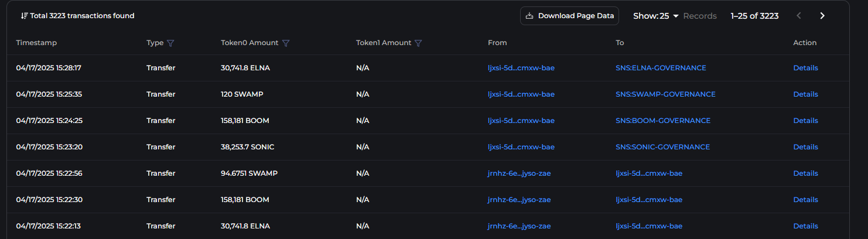Image resolution: width=868 pixels, height=239 pixels.
Task: Click the Timestamp column header
Action: [36, 43]
